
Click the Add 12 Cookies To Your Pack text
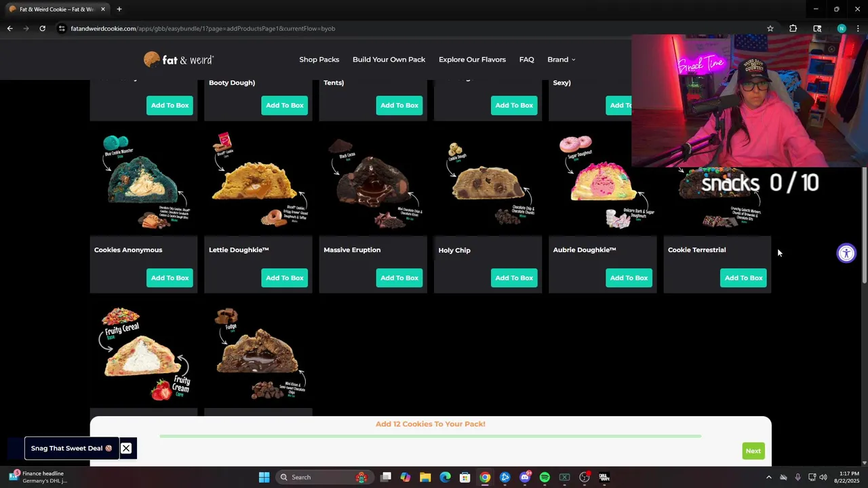[431, 424]
